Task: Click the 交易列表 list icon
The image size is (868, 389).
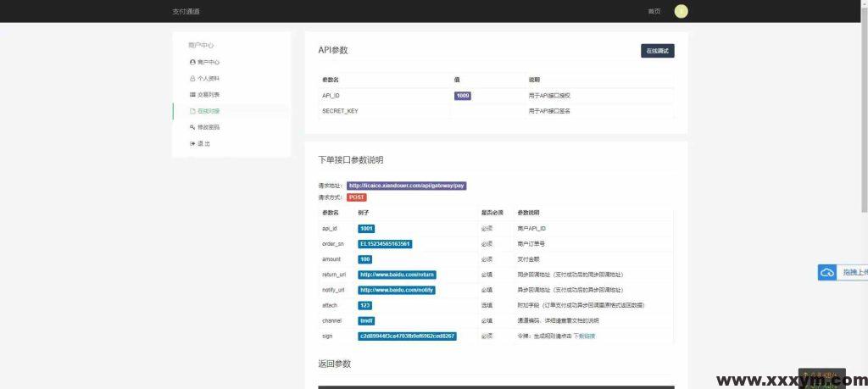Action: click(192, 94)
